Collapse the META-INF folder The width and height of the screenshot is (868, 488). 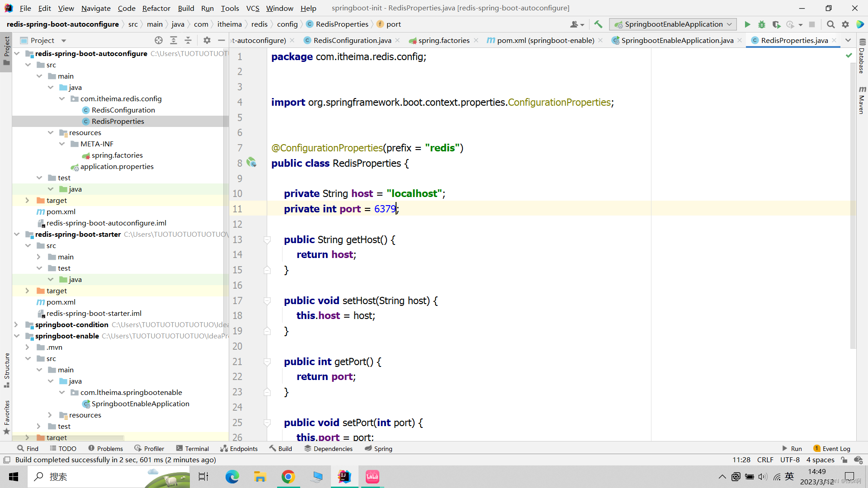click(62, 144)
